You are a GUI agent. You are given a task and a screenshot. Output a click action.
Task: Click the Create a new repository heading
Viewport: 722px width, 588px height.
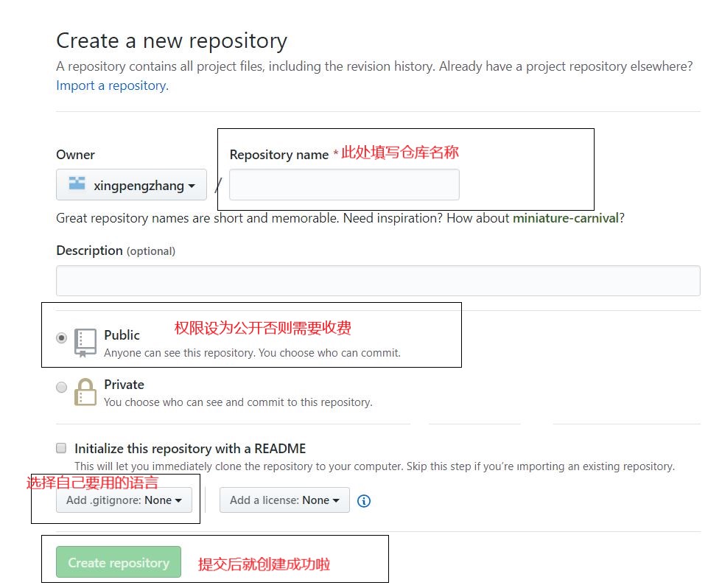pyautogui.click(x=172, y=41)
